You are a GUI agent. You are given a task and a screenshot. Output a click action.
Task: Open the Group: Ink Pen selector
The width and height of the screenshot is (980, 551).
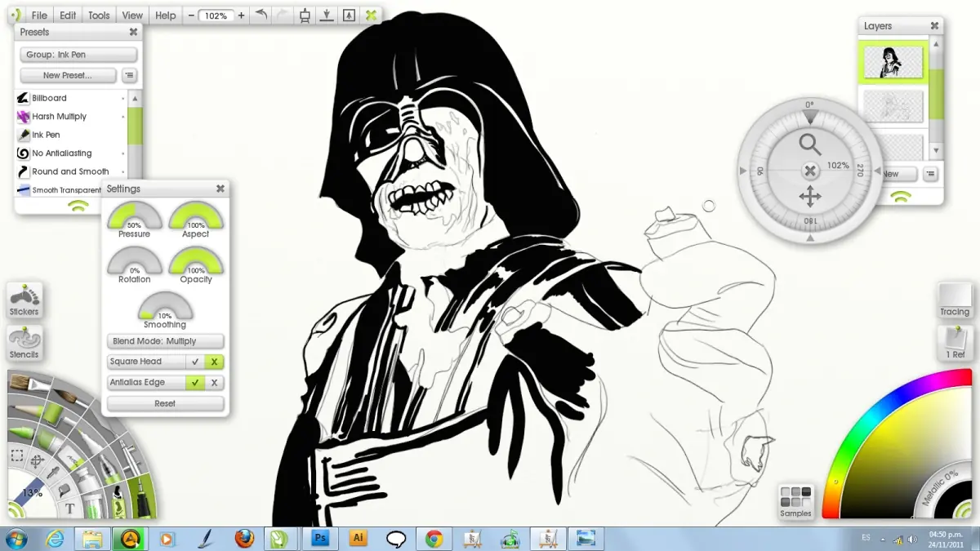78,55
